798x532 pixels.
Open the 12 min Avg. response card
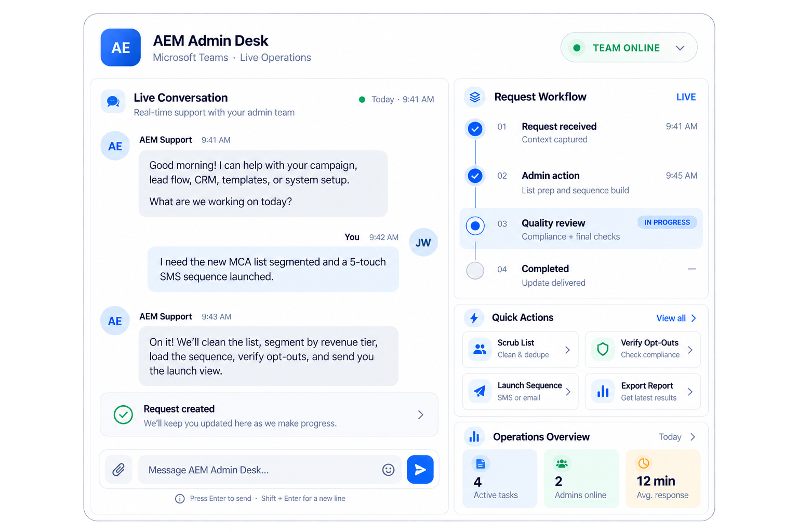(x=663, y=478)
